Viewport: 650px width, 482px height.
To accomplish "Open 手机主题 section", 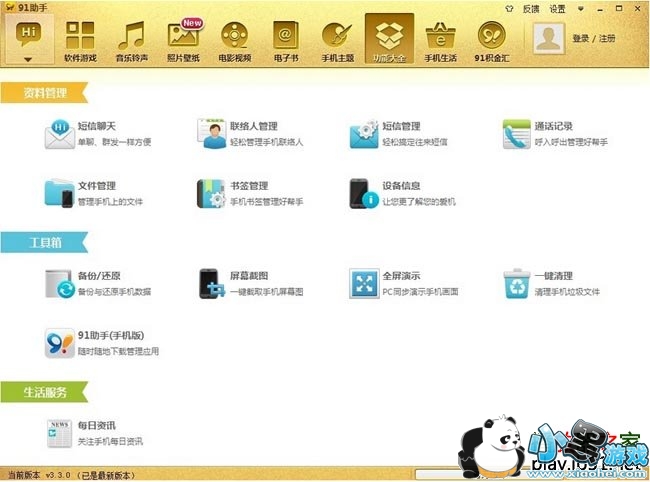I will (x=338, y=41).
